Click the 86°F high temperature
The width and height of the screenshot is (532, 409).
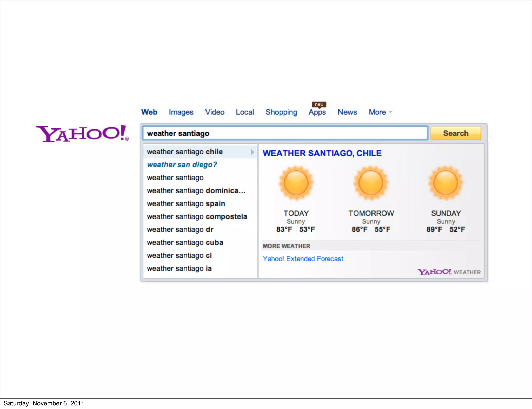pyautogui.click(x=360, y=229)
